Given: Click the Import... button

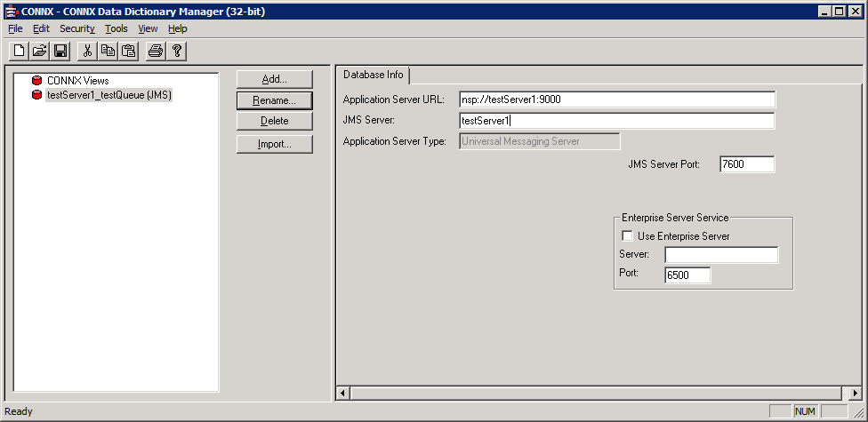Looking at the screenshot, I should click(275, 144).
